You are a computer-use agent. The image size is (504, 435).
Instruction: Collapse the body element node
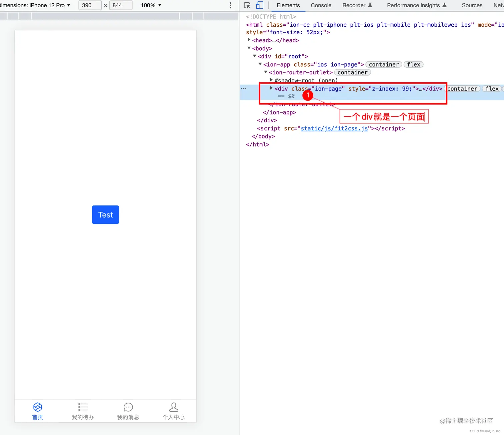[249, 48]
